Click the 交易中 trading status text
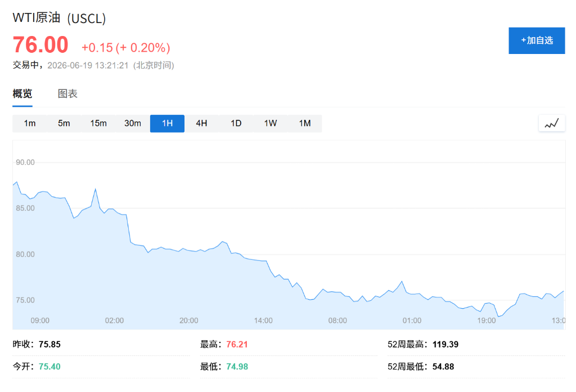Image resolution: width=576 pixels, height=392 pixels. (25, 65)
